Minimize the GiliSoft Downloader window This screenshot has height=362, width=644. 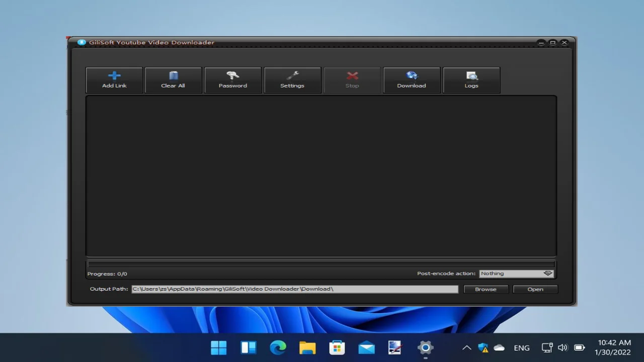[541, 43]
